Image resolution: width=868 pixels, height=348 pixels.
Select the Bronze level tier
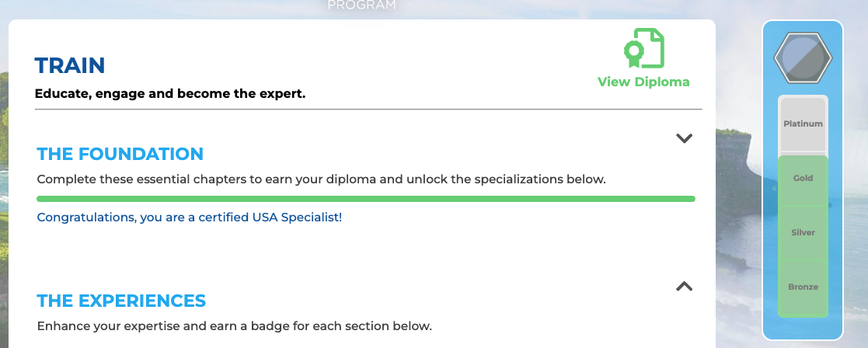(x=803, y=287)
